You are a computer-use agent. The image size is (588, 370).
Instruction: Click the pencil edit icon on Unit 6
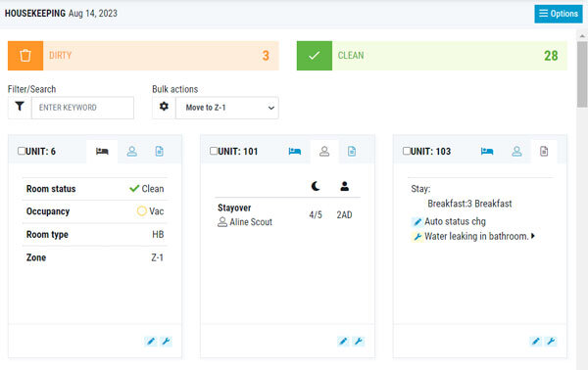151,342
